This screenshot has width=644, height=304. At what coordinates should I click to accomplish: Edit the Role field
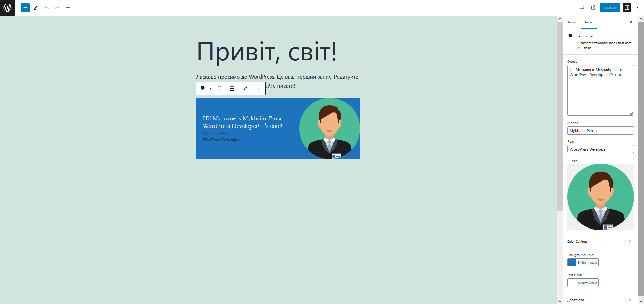(601, 149)
